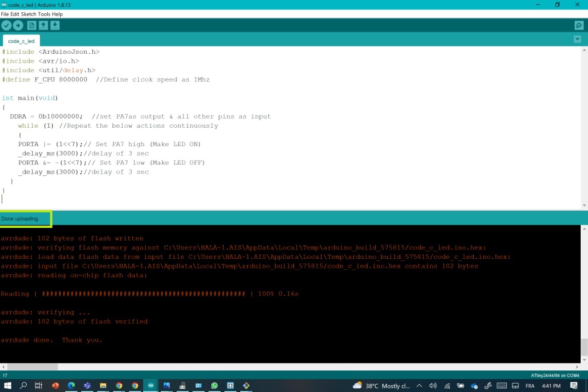Viewport: 588px width, 392px height.
Task: Click the 'ATtiny24/44/84 on COM4' board status
Action: tap(555, 375)
